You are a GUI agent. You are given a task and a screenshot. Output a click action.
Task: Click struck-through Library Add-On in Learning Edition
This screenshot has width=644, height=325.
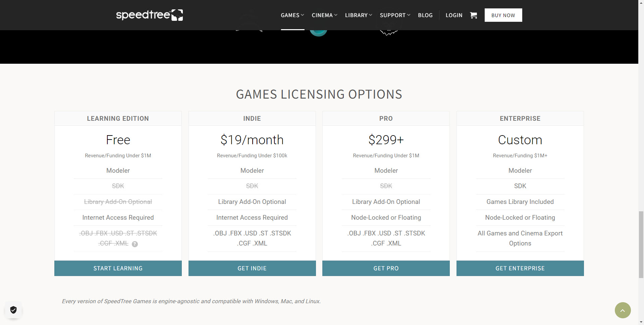[118, 202]
